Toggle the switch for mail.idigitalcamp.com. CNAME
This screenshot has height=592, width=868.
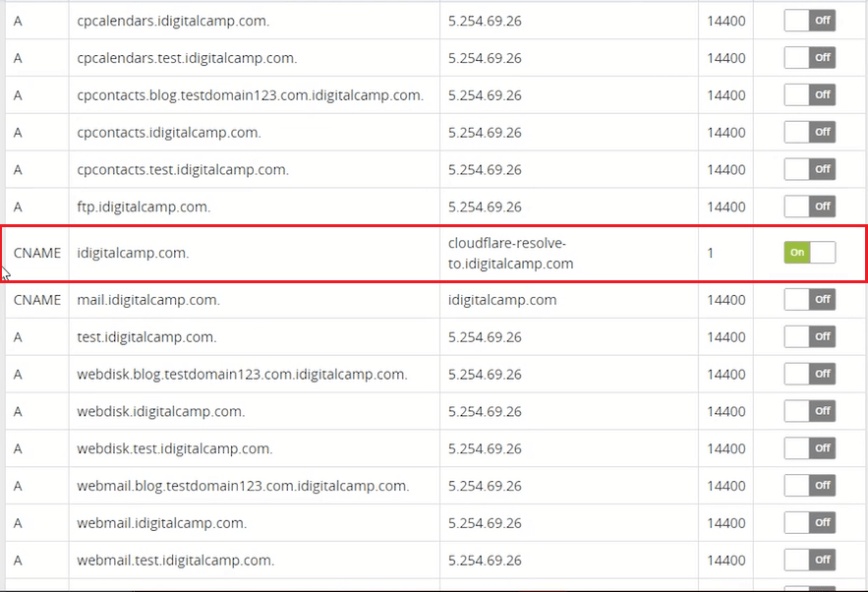coord(809,300)
